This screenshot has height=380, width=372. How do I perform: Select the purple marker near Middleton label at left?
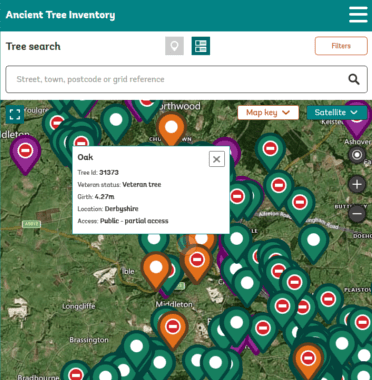click(x=25, y=153)
